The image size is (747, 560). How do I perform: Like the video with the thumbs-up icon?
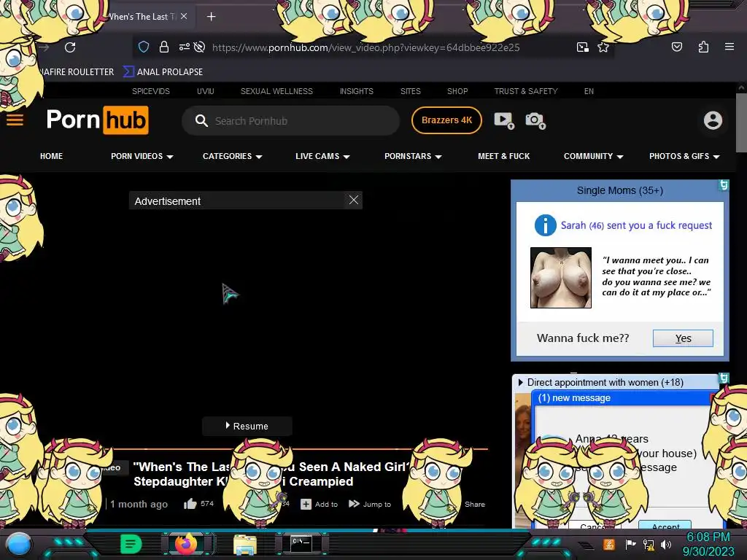click(190, 504)
